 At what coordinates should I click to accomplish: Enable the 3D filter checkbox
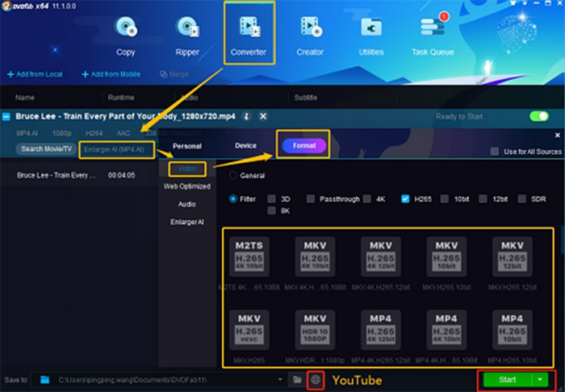tap(272, 198)
